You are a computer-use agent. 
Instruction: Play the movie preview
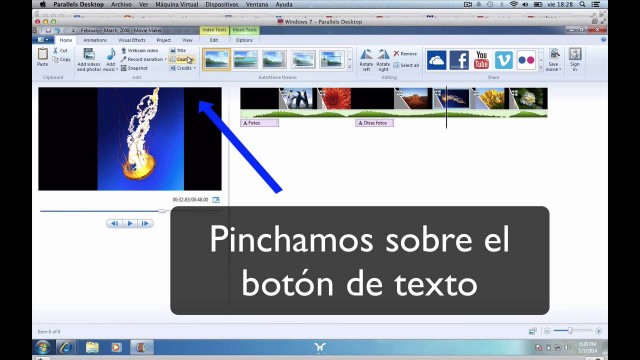click(130, 223)
